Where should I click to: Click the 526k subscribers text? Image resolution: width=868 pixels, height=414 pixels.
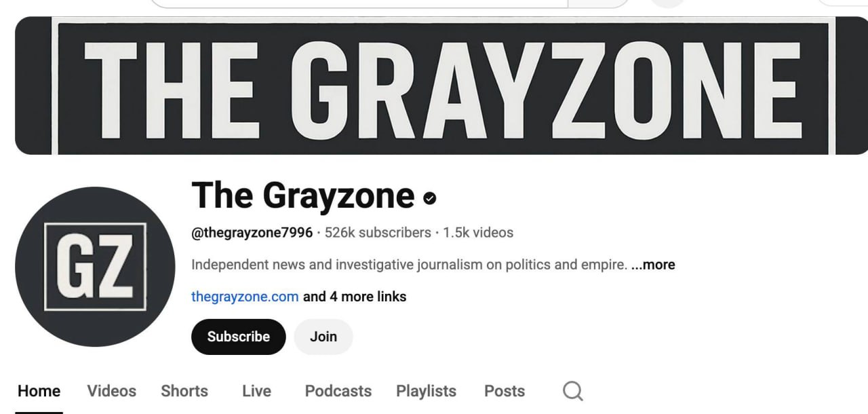pos(378,233)
